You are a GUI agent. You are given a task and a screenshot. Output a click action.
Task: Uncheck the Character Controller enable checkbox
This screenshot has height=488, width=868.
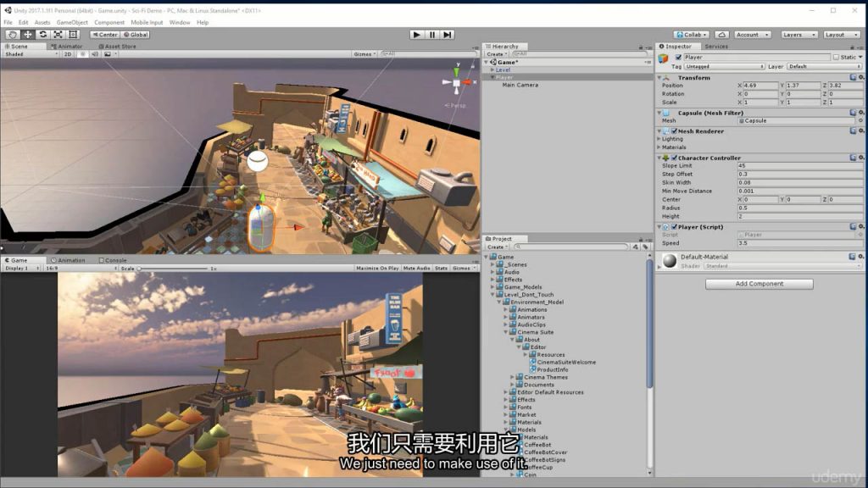pyautogui.click(x=674, y=158)
